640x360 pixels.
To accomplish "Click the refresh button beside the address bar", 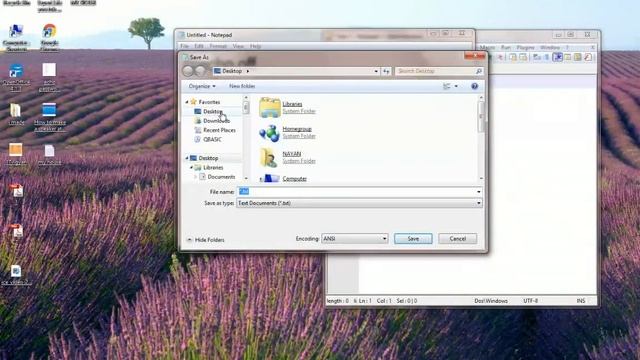I will pos(386,71).
